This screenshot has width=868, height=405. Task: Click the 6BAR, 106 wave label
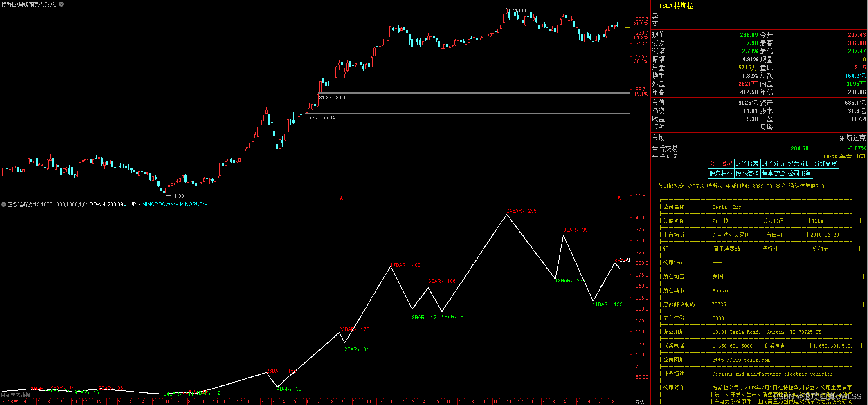click(x=442, y=281)
